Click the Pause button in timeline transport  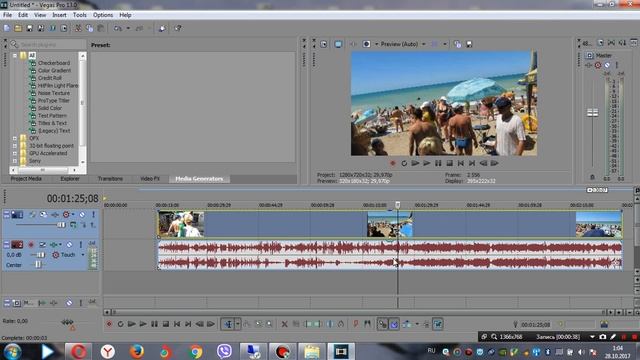pos(154,324)
